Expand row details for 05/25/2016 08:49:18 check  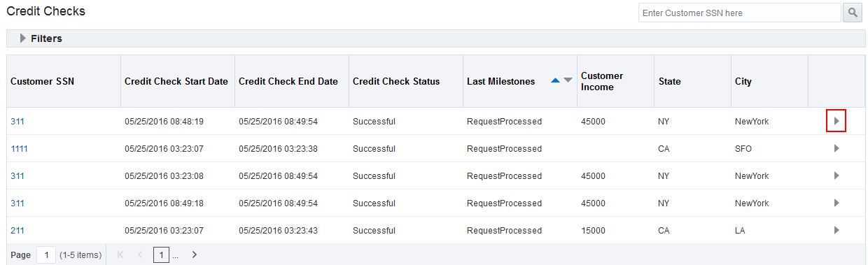click(x=836, y=203)
